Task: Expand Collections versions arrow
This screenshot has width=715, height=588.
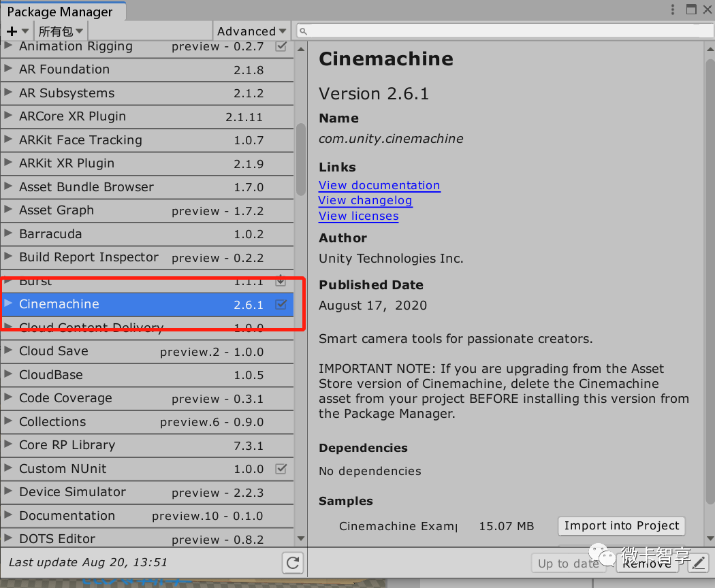Action: [x=7, y=421]
